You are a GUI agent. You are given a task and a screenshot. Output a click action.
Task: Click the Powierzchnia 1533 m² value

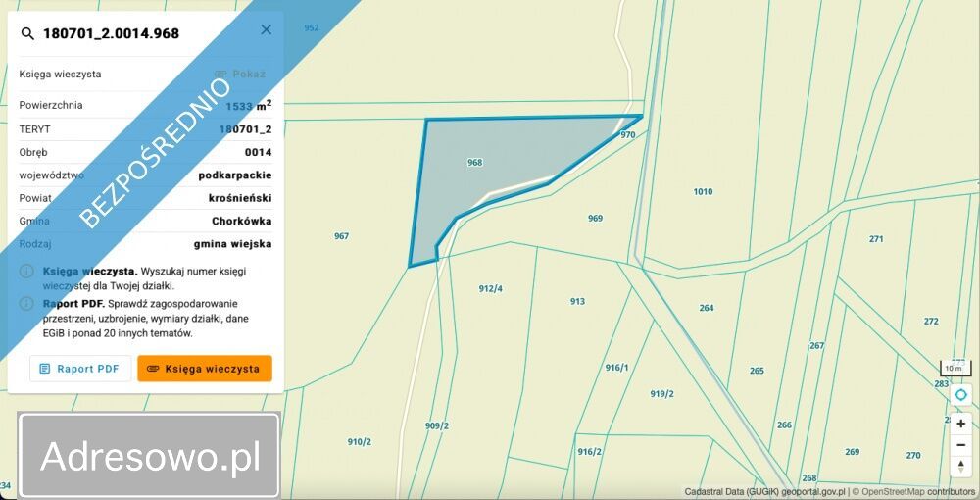pos(248,106)
